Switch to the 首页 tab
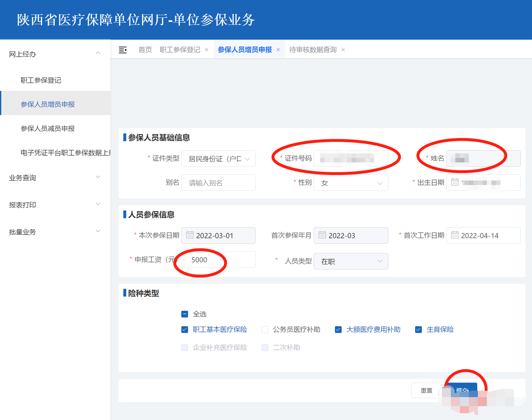The image size is (532, 420). (145, 50)
